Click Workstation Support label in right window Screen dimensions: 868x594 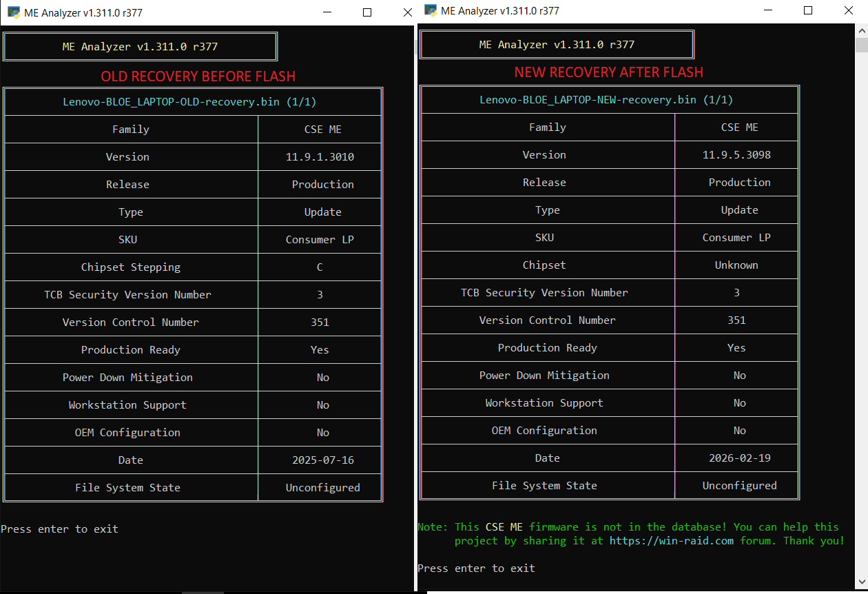click(x=544, y=403)
